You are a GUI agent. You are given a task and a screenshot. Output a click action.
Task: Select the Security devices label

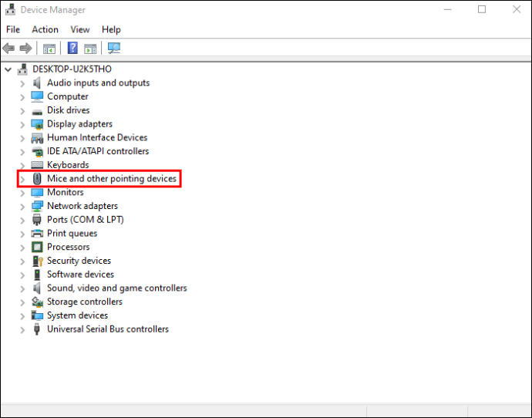pyautogui.click(x=79, y=261)
